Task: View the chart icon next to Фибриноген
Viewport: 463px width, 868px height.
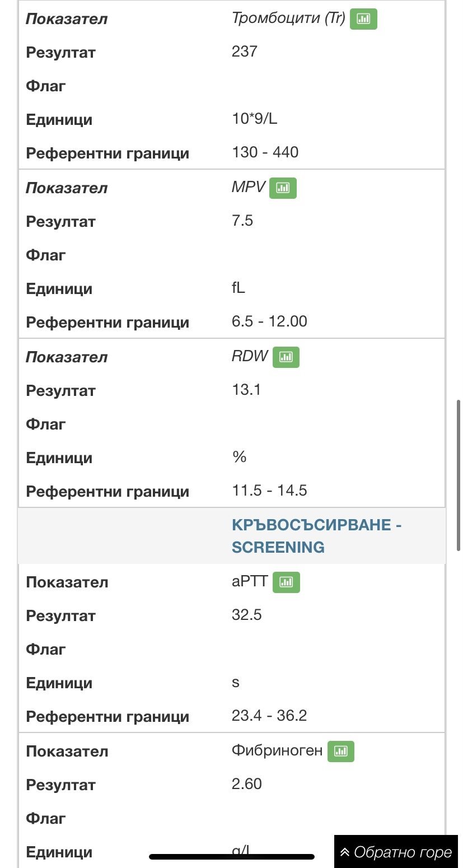Action: pyautogui.click(x=341, y=752)
